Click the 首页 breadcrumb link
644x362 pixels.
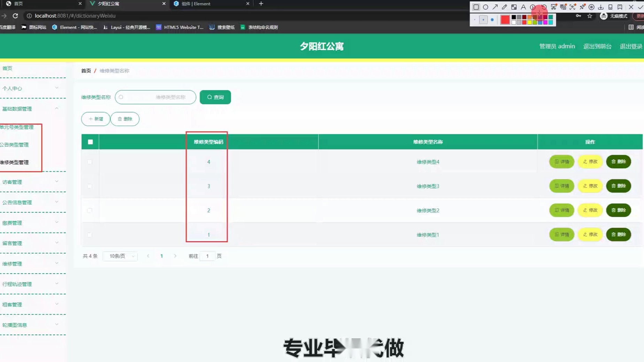pyautogui.click(x=86, y=71)
